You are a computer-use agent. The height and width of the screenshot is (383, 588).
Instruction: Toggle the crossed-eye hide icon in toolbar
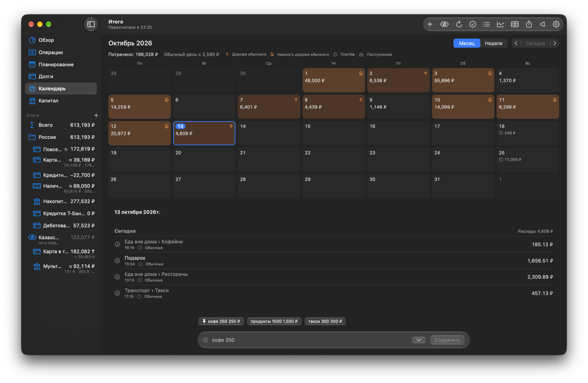[444, 24]
